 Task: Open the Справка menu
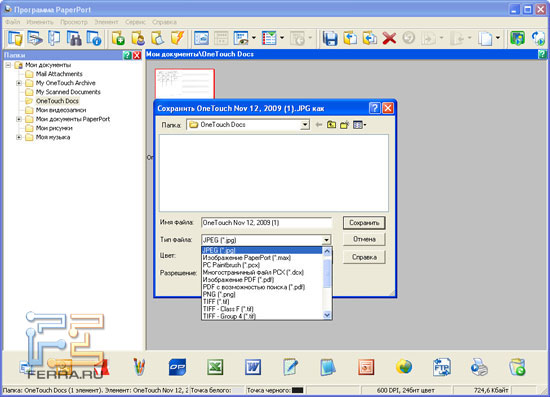point(164,22)
